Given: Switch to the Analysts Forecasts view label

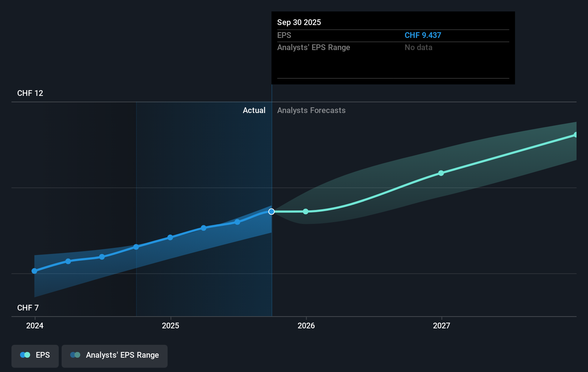Looking at the screenshot, I should pyautogui.click(x=311, y=110).
